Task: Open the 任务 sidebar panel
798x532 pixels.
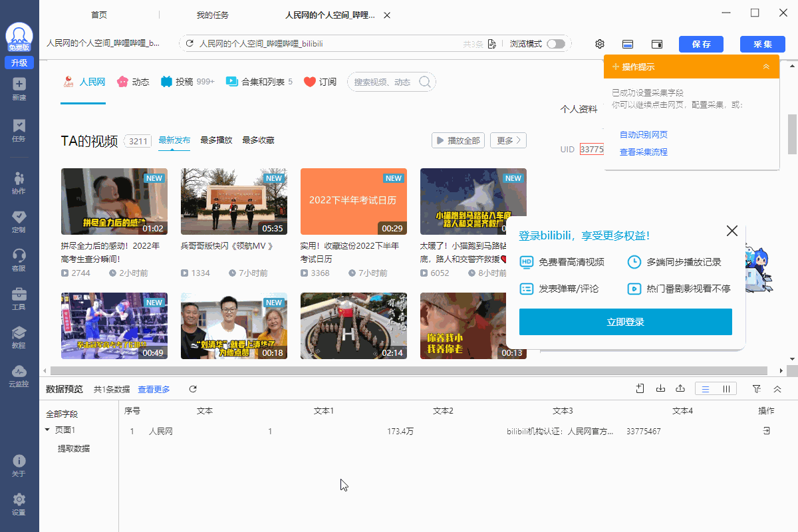Action: click(19, 131)
